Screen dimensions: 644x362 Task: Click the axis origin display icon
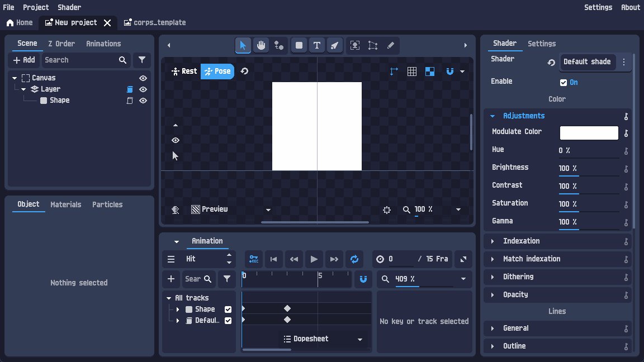394,72
